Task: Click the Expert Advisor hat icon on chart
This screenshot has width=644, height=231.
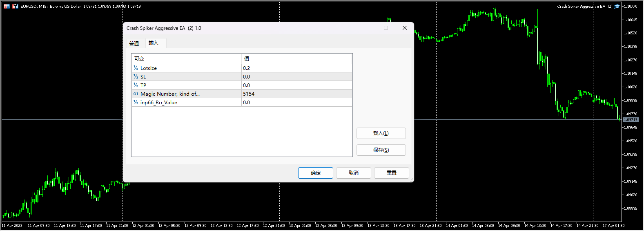Action: (617, 7)
